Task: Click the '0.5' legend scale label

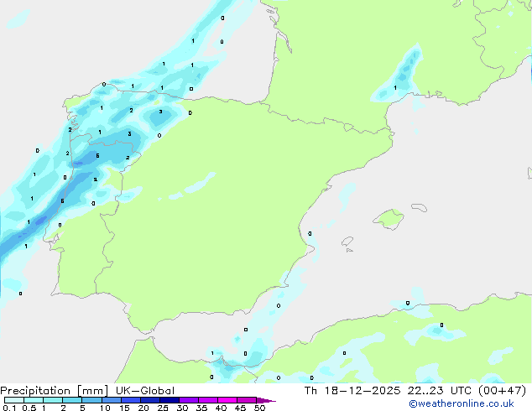Action: [29, 408]
